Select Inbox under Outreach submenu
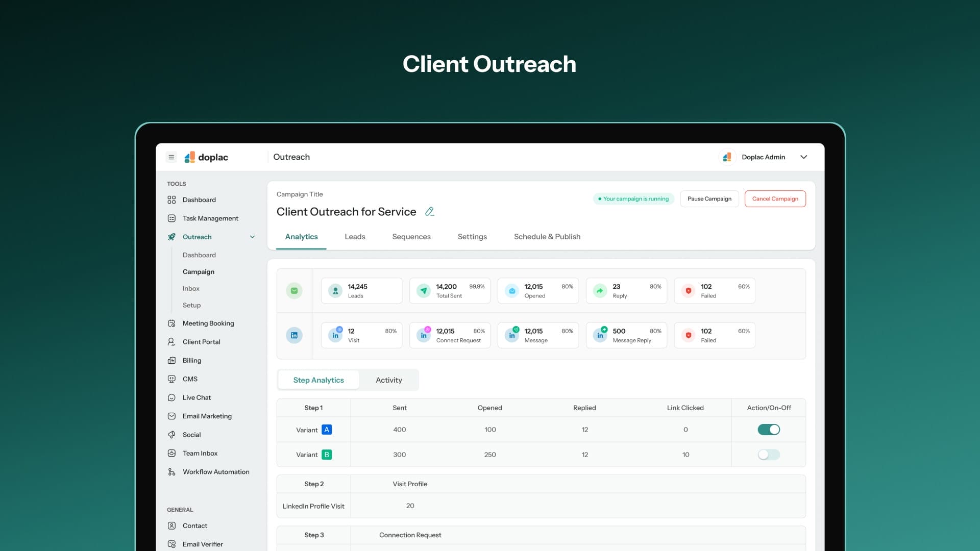The height and width of the screenshot is (551, 980). pos(191,289)
